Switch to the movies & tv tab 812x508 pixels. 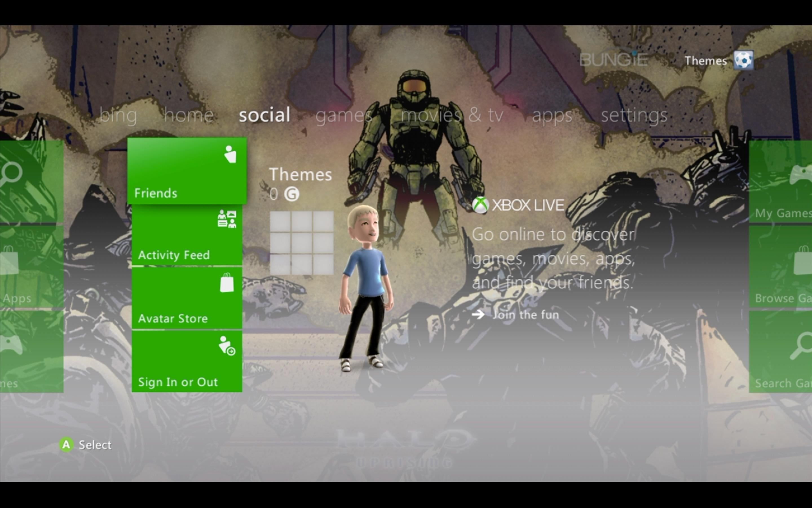point(452,115)
